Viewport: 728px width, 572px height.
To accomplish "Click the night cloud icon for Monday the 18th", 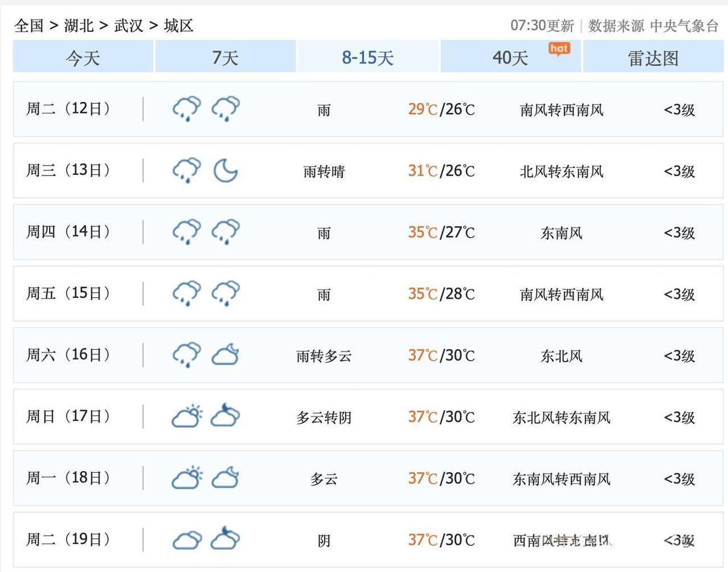I will click(226, 477).
